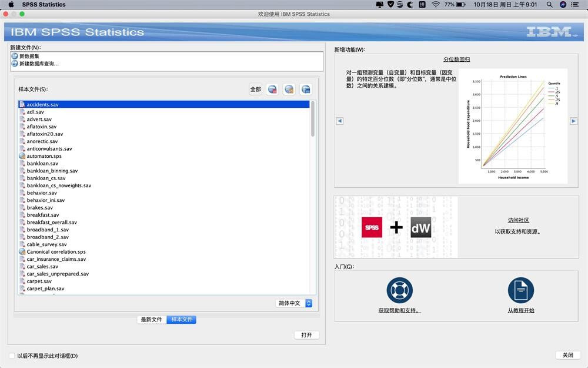The image size is (588, 368).
Task: Click the shield icon in menu bar
Action: tap(390, 5)
